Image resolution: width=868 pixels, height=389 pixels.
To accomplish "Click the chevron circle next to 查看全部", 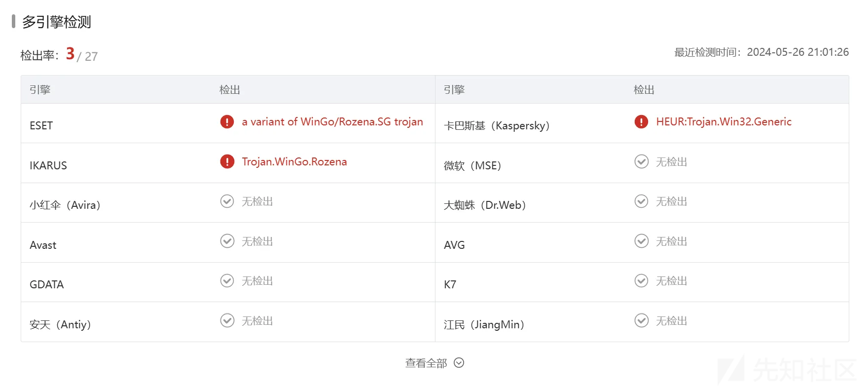I will click(x=459, y=363).
